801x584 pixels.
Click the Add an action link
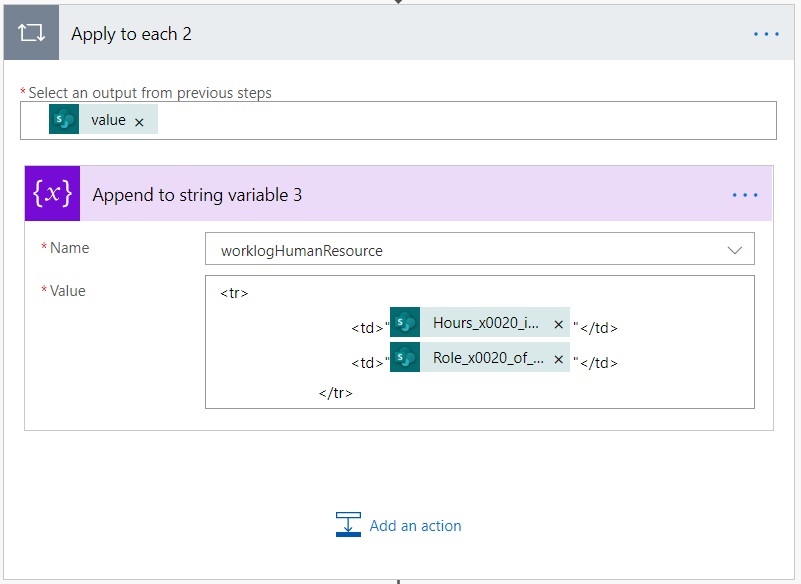point(415,525)
